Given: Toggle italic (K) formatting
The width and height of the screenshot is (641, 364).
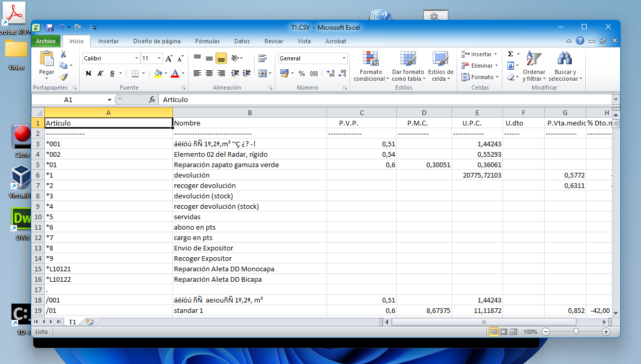Looking at the screenshot, I should coord(100,73).
